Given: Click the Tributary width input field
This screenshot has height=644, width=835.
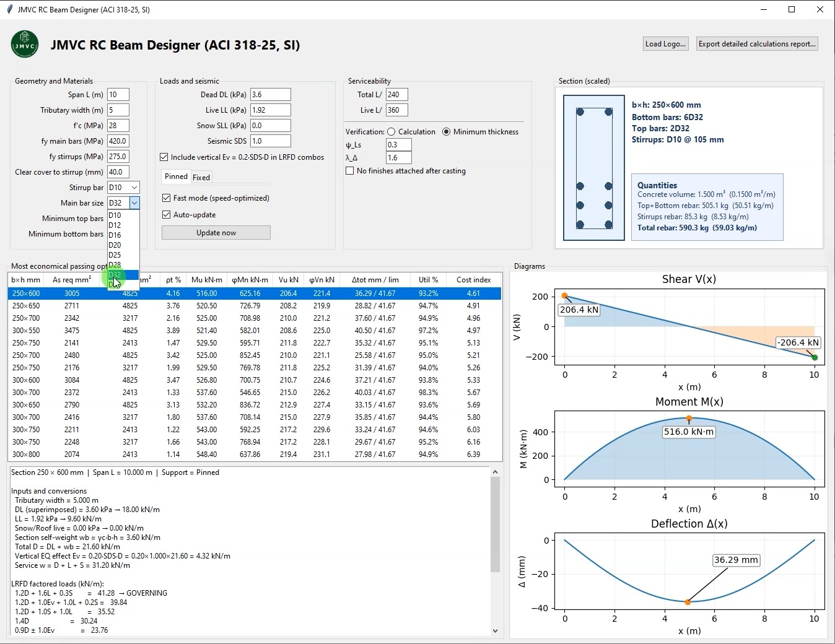Looking at the screenshot, I should (x=118, y=110).
